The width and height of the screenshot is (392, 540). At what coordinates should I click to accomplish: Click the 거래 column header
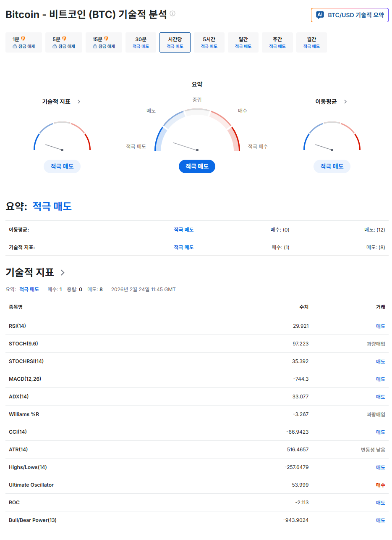381,307
